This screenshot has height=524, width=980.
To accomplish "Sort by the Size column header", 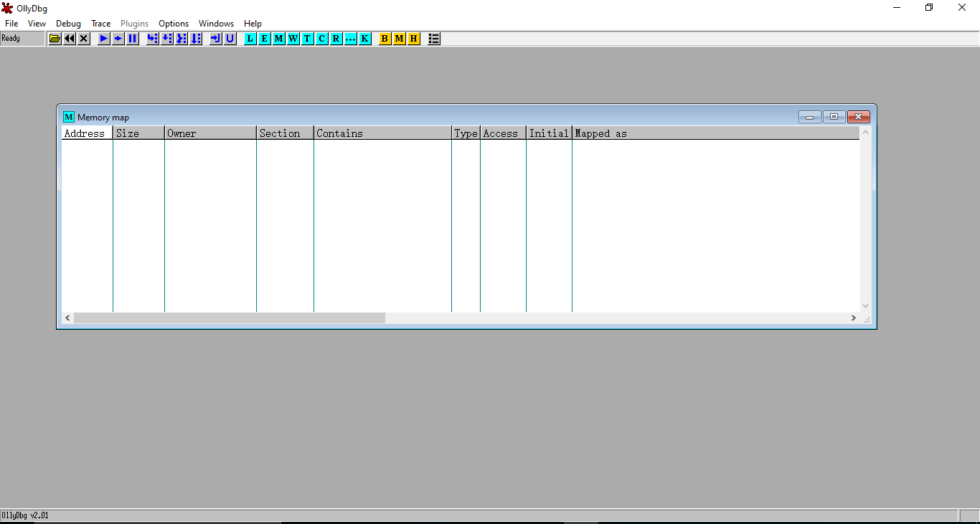I will (138, 133).
